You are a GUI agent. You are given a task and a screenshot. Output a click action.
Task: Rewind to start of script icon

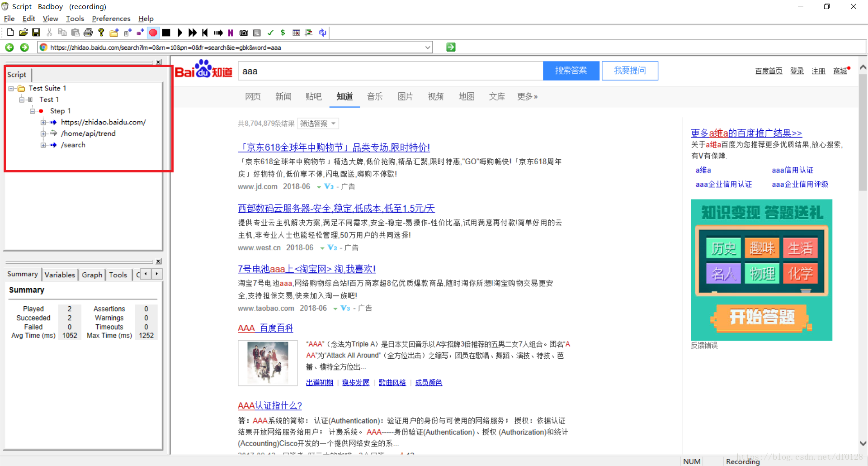point(205,33)
